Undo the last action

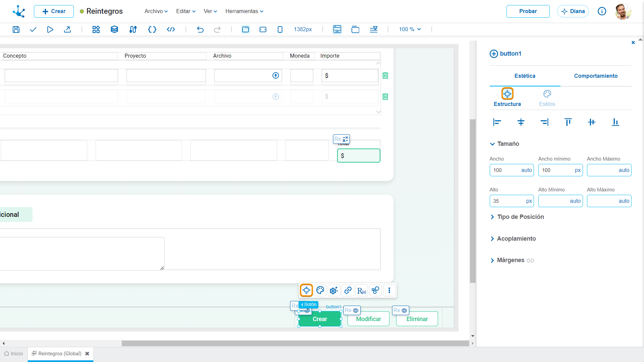click(200, 29)
